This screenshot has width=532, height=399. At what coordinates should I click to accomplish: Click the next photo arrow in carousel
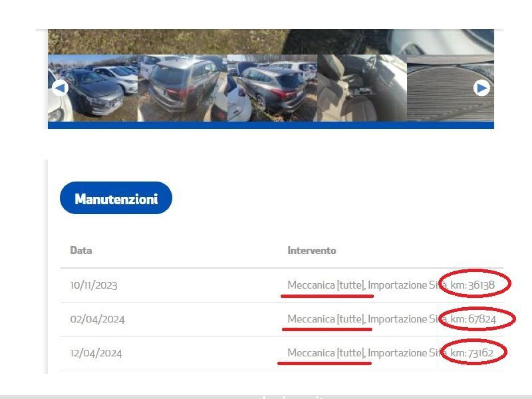coord(481,88)
